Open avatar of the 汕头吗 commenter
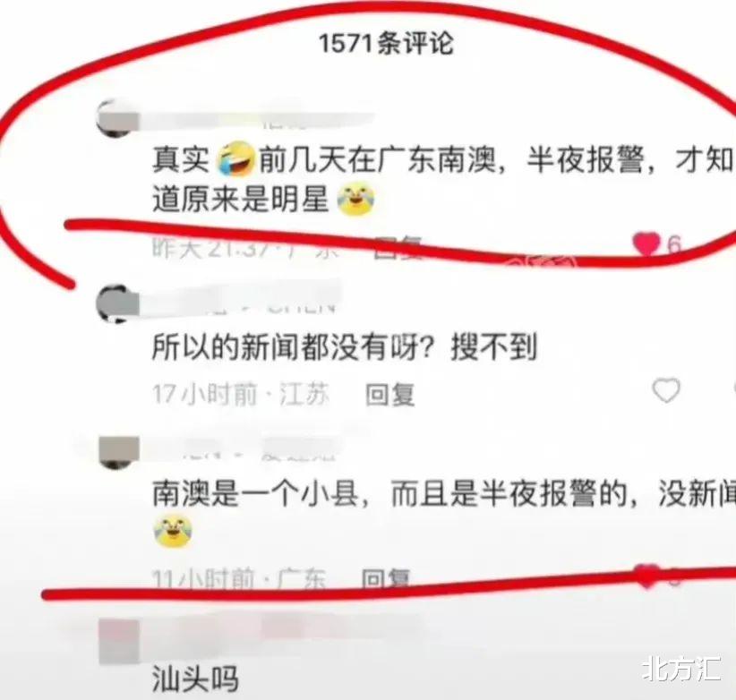Image resolution: width=736 pixels, height=700 pixels. point(119,641)
